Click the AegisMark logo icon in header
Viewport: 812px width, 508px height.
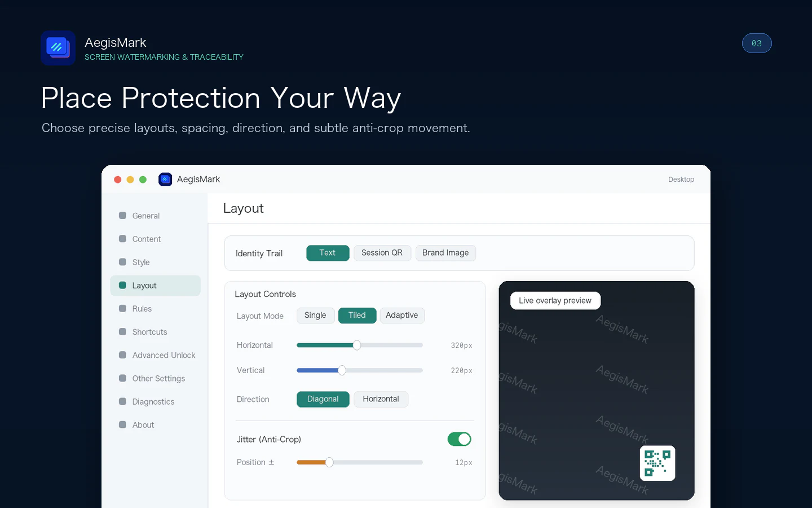(x=58, y=48)
